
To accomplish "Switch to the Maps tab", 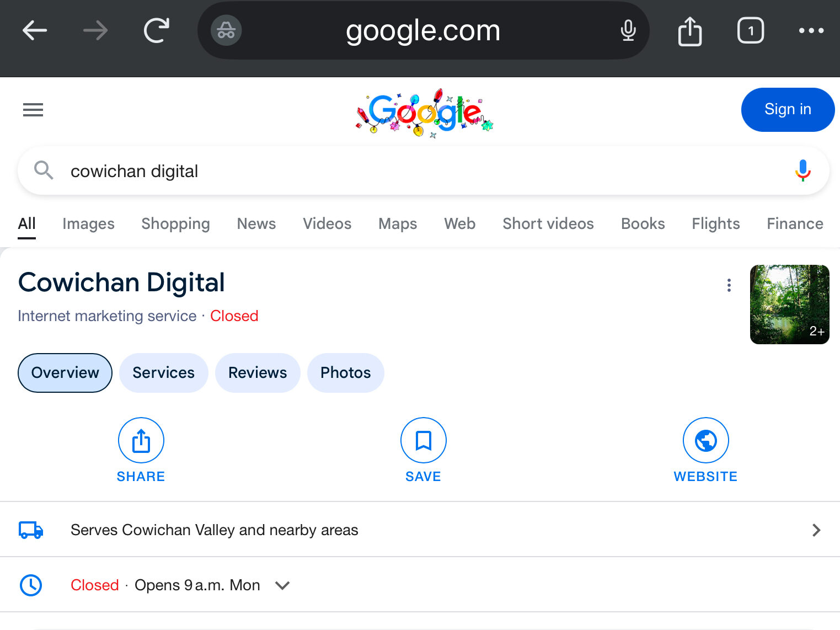I will coord(398,223).
